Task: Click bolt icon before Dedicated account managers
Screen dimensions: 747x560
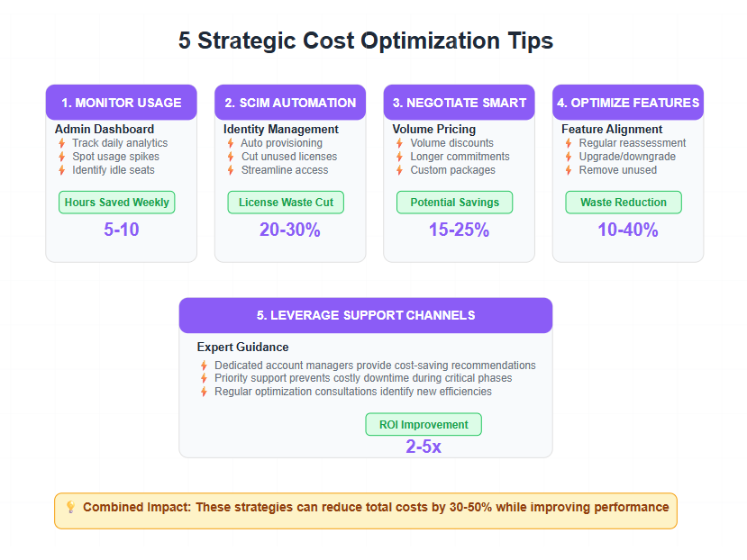Action: [x=204, y=366]
